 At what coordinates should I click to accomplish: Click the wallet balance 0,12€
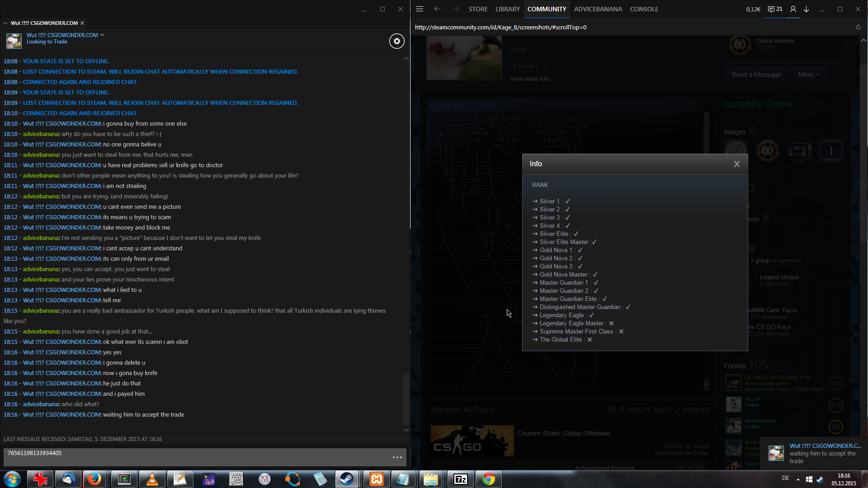753,9
